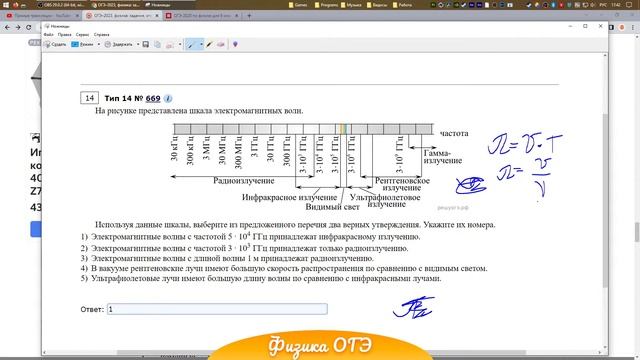The image size is (640, 360).
Task: Reload the browser page
Action: 29,27
